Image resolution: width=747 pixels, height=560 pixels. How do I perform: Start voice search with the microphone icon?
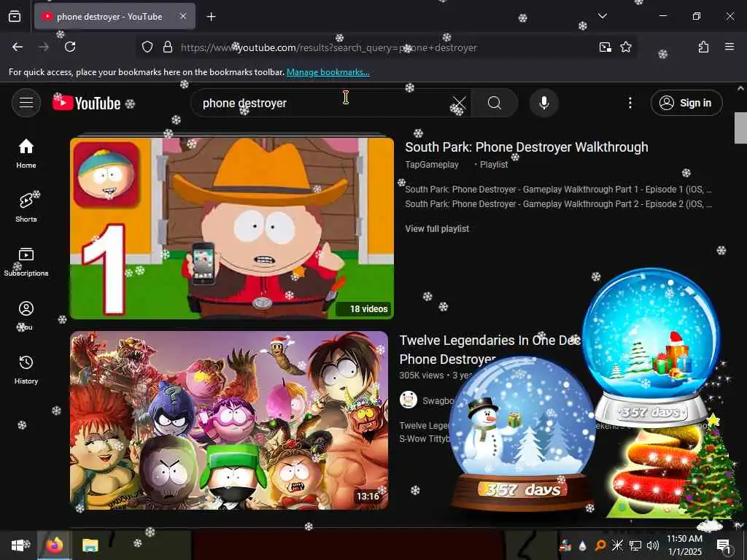point(544,103)
